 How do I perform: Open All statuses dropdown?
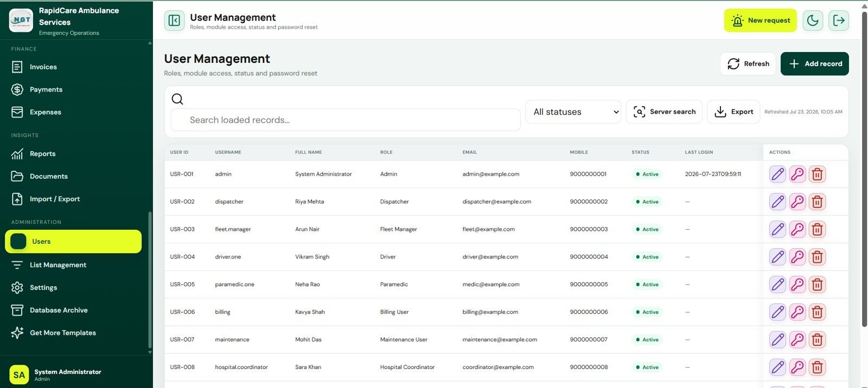[x=573, y=112]
